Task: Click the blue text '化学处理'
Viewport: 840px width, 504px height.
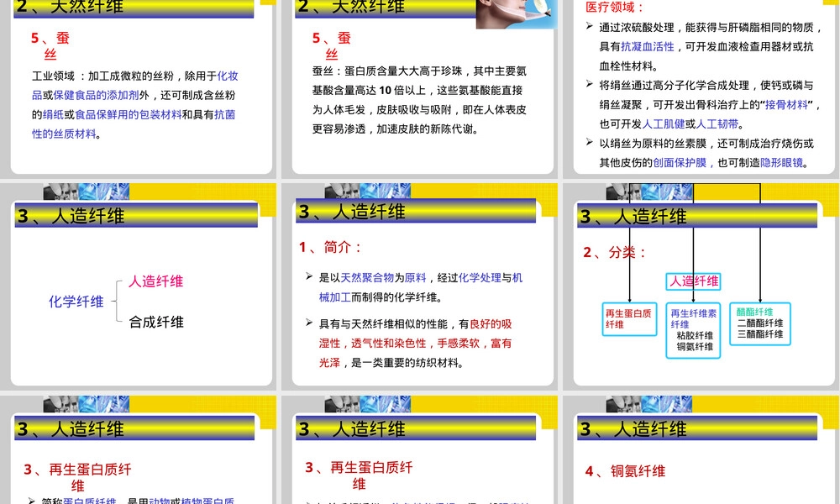Action: [x=480, y=277]
